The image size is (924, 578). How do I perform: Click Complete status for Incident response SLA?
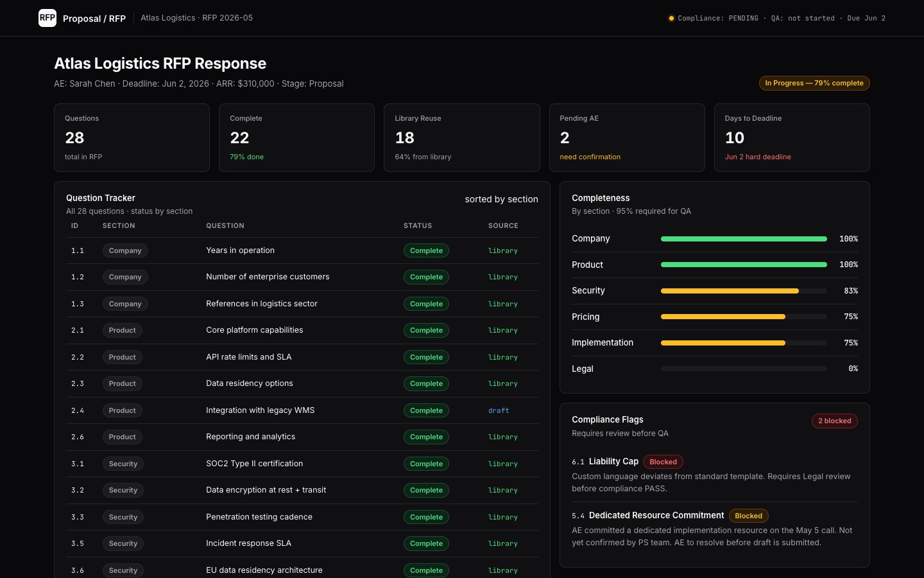pyautogui.click(x=426, y=543)
